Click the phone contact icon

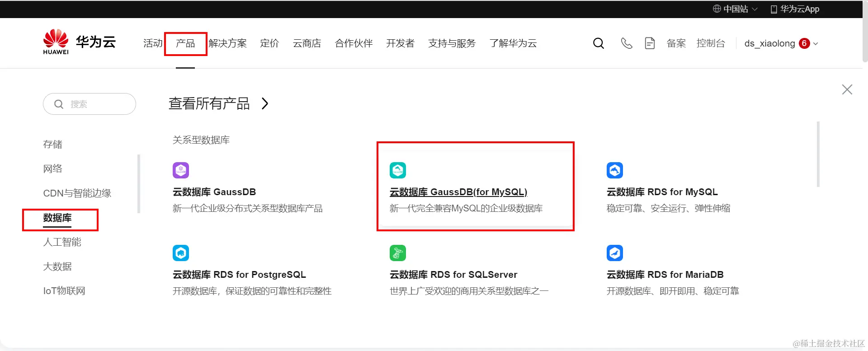[x=627, y=43]
